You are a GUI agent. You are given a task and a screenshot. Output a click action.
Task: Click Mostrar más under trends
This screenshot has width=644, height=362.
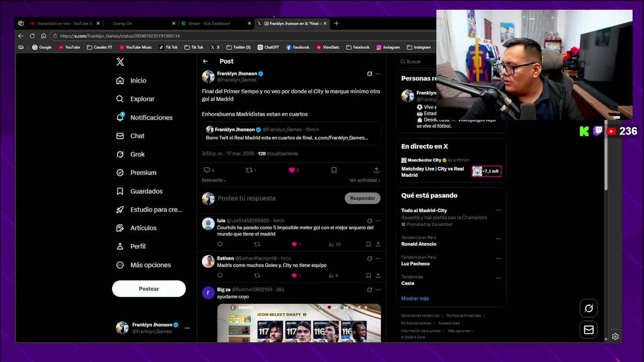coord(415,299)
